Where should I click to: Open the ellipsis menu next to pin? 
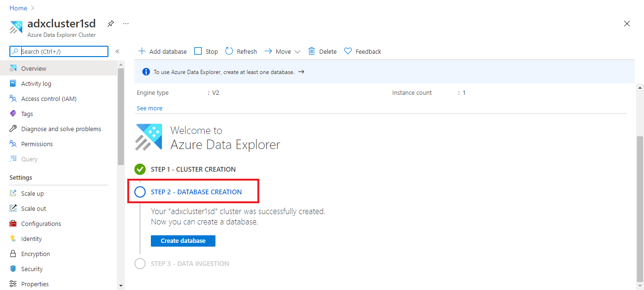125,23
